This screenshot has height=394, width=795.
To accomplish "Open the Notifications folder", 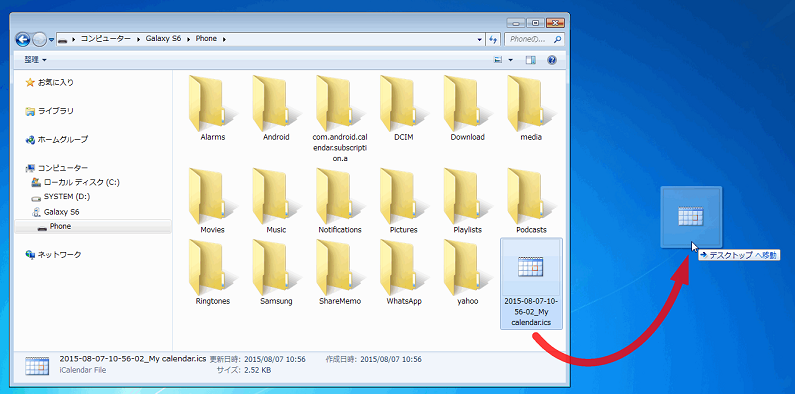I will (x=340, y=201).
